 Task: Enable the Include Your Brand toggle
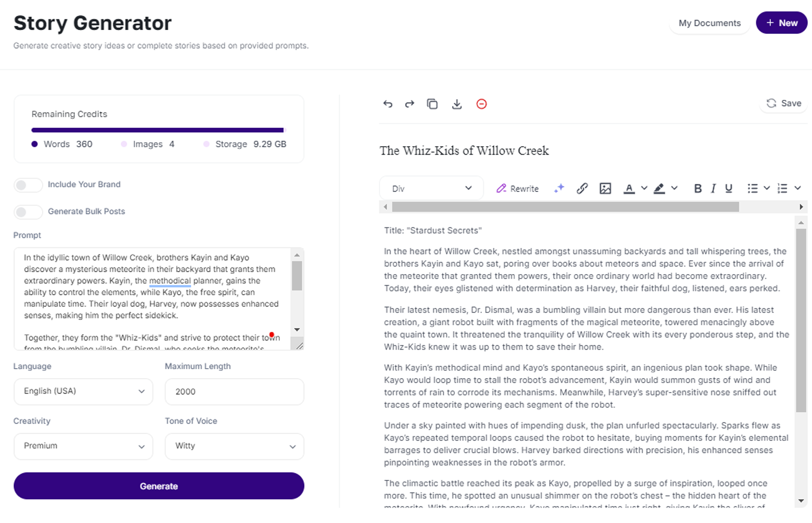pos(28,185)
